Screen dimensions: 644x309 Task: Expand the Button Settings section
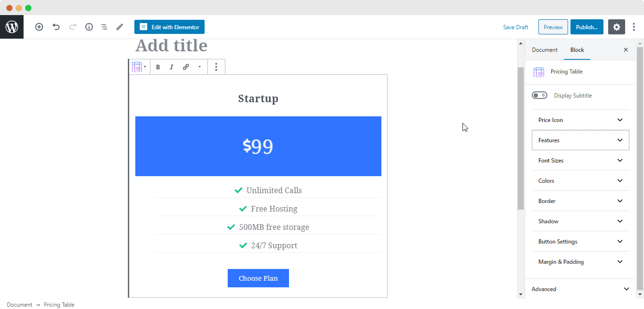point(580,241)
